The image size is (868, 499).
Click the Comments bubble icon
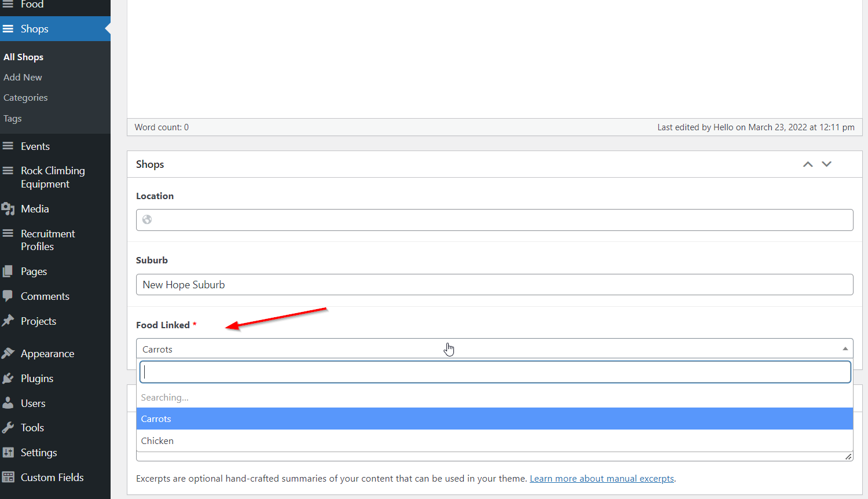point(8,296)
